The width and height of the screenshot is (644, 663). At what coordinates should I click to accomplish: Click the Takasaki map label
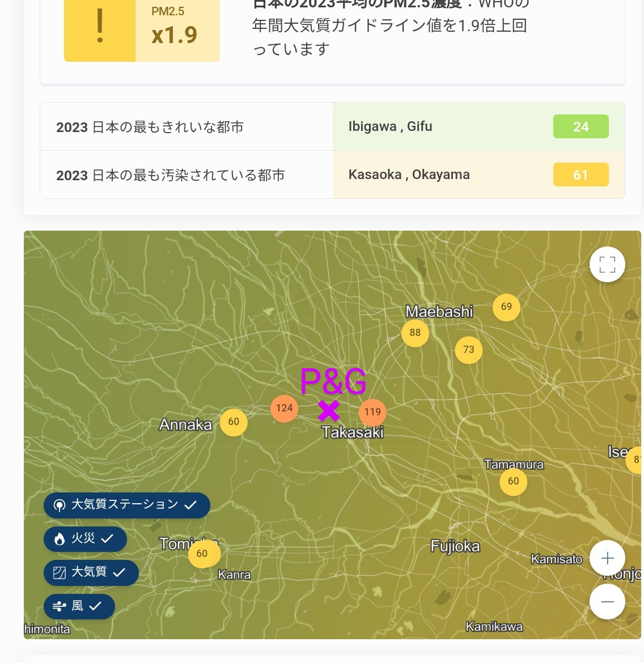[353, 432]
